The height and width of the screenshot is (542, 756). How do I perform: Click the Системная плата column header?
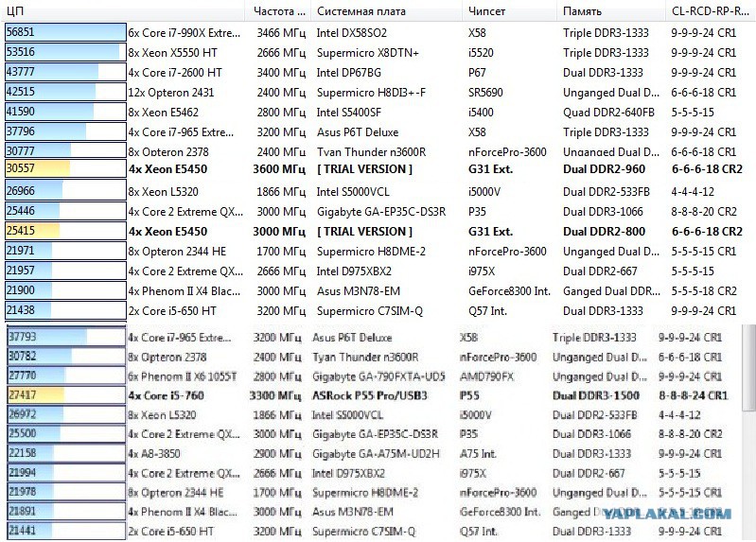pos(361,11)
